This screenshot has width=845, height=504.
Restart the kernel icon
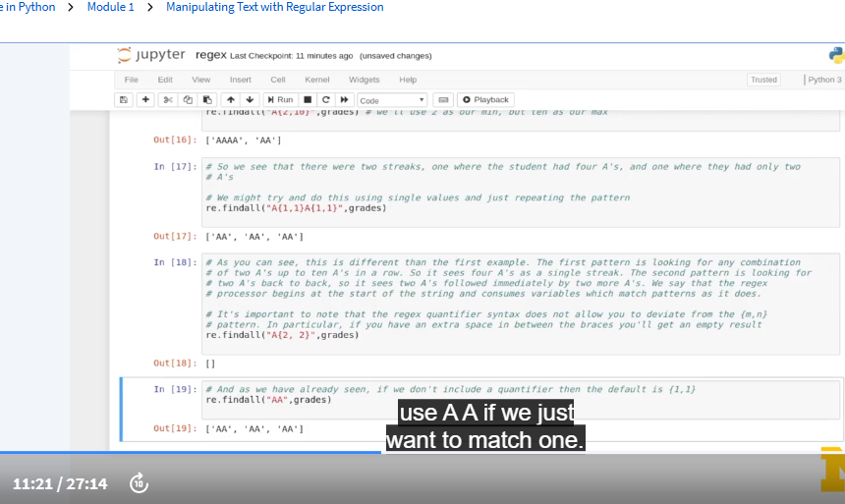point(326,100)
